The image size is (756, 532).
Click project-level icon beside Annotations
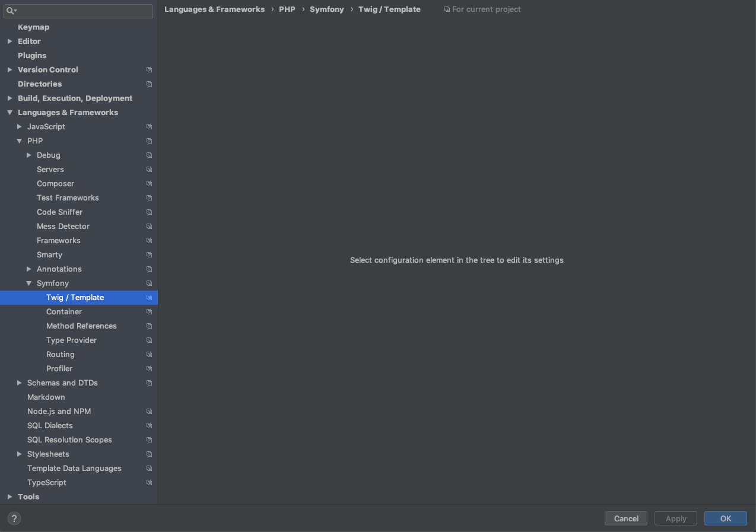tap(149, 269)
